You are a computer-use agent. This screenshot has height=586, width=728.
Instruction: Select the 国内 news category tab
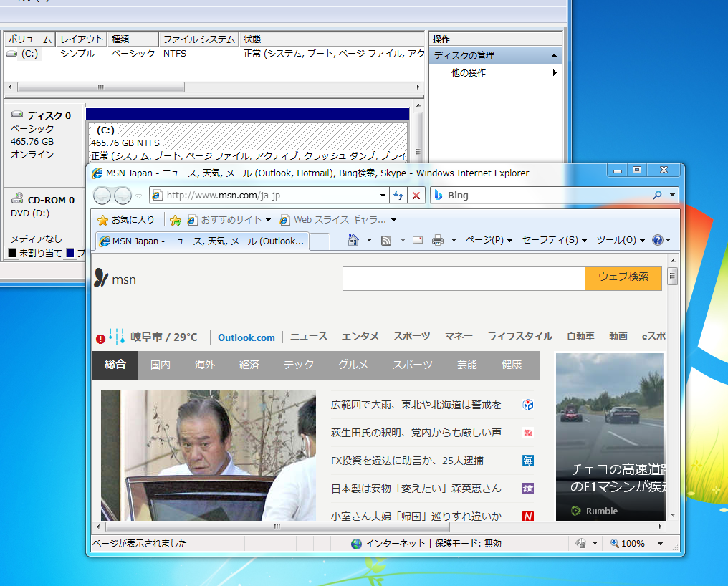pyautogui.click(x=160, y=364)
